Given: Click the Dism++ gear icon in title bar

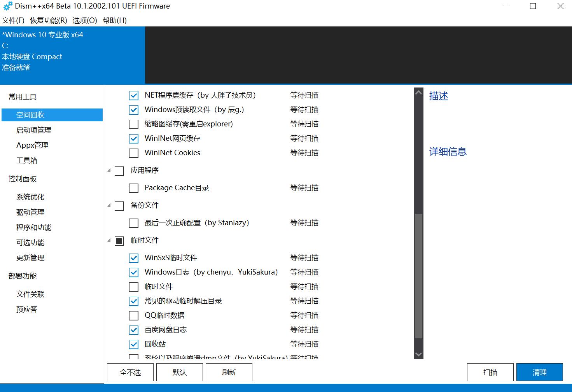Looking at the screenshot, I should 7,6.
